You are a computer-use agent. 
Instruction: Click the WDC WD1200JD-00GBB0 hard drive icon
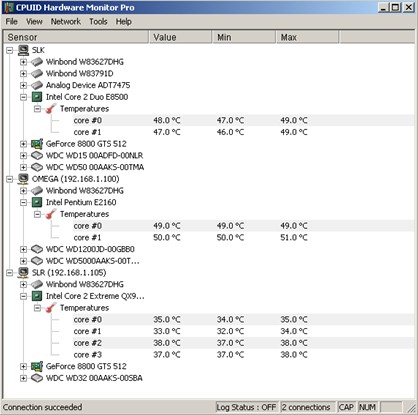[x=37, y=249]
